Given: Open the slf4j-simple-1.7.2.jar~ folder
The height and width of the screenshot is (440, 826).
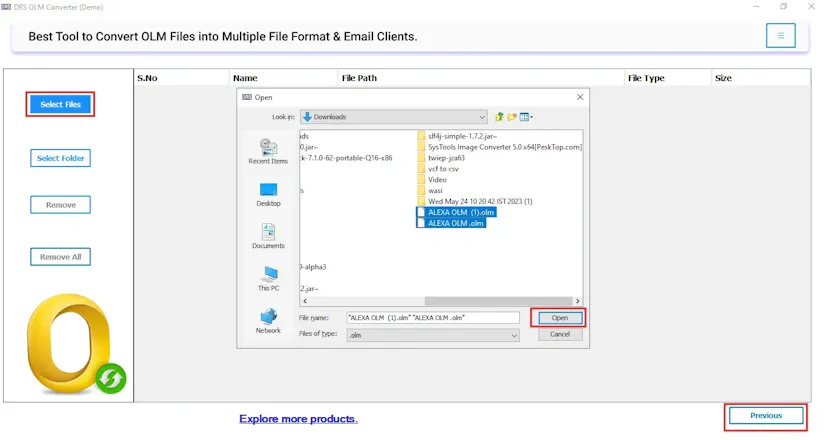Looking at the screenshot, I should click(457, 136).
